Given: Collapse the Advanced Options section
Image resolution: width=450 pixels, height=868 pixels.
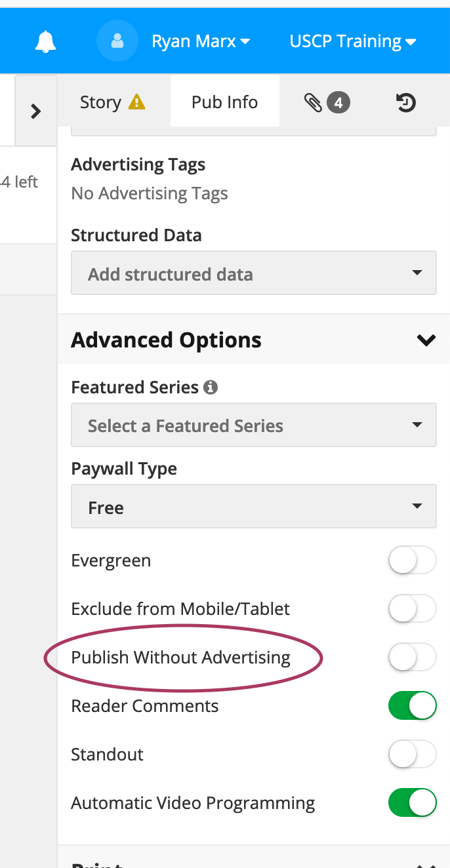Looking at the screenshot, I should (426, 340).
